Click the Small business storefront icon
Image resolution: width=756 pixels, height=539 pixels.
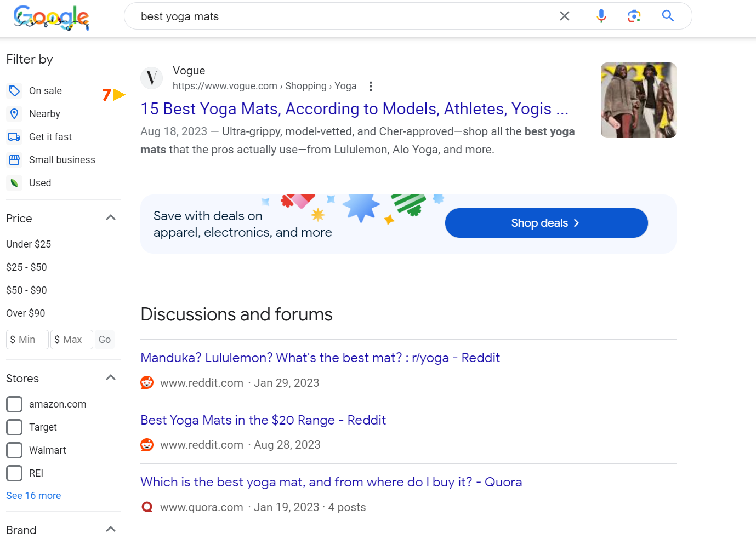point(14,160)
